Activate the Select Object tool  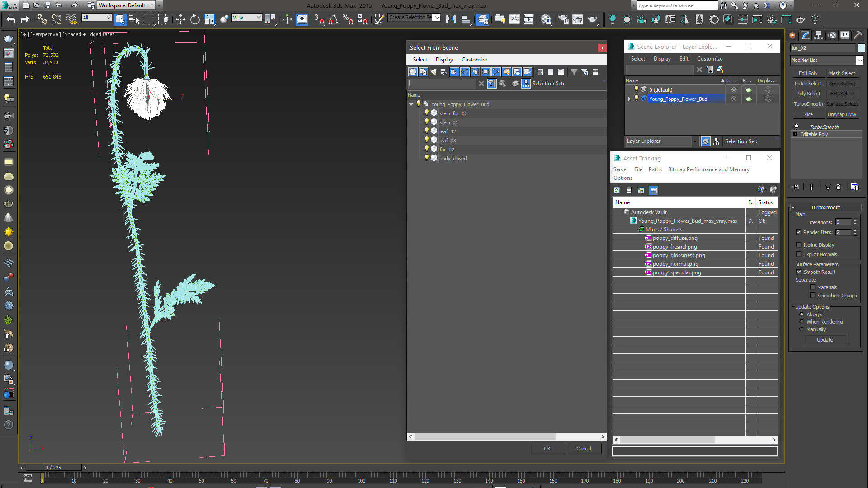pyautogui.click(x=120, y=19)
